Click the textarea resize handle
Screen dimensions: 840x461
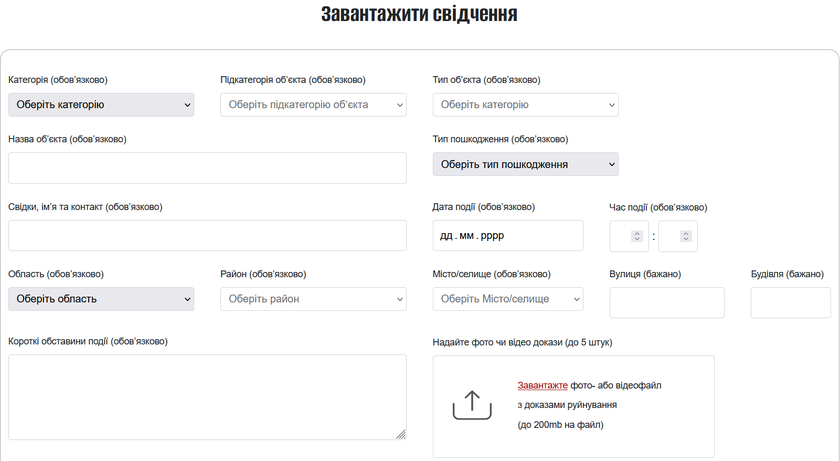click(401, 434)
